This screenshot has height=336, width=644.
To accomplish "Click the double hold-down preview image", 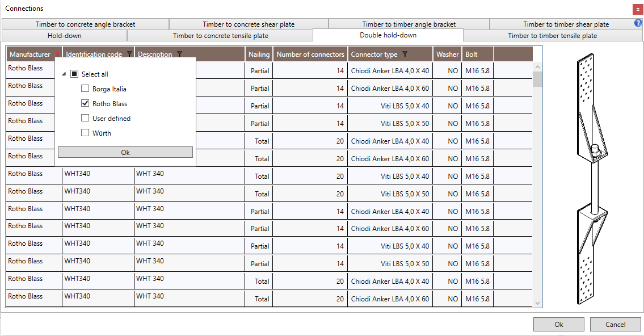I will [592, 179].
